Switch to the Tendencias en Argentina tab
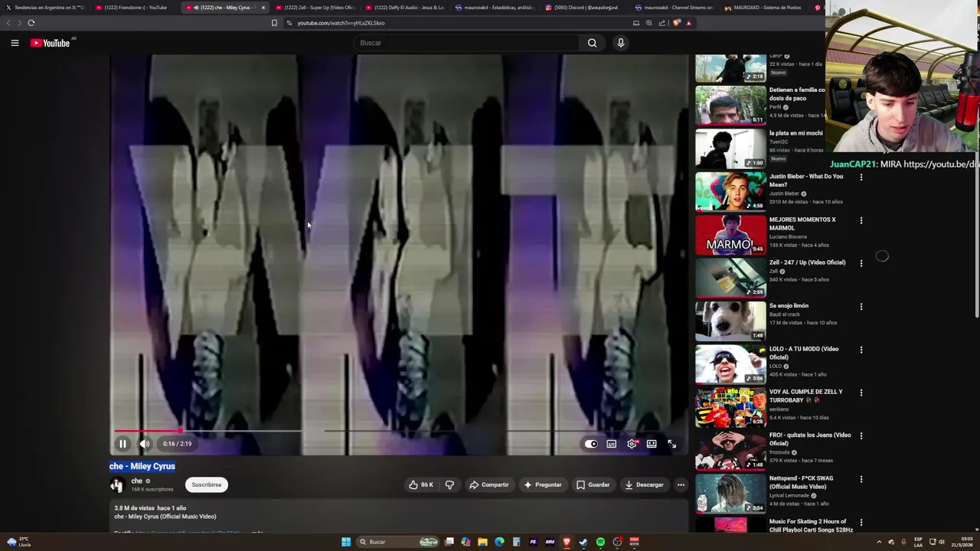 [x=44, y=8]
